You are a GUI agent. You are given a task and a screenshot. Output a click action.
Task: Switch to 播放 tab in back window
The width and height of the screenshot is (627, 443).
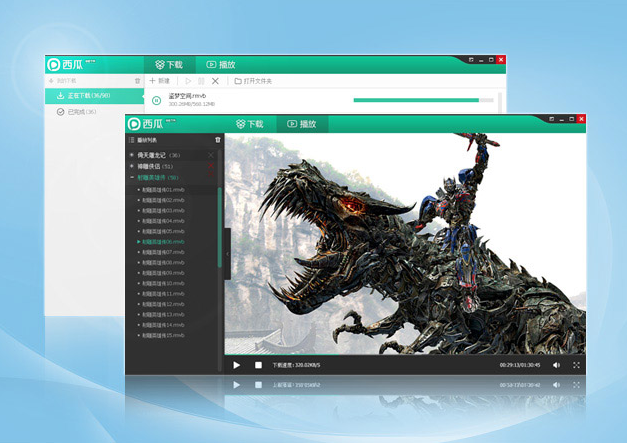[x=221, y=64]
